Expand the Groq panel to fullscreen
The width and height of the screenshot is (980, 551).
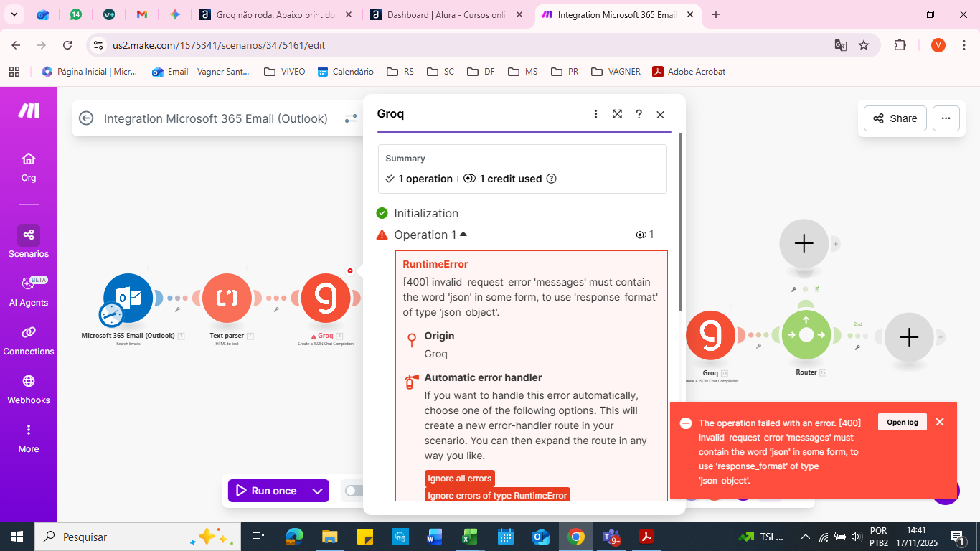(x=617, y=114)
